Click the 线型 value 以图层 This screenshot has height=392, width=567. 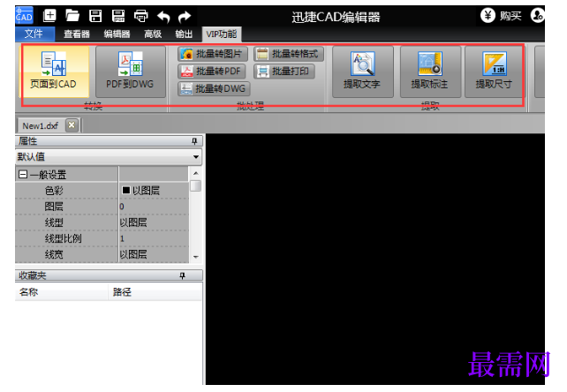pos(154,222)
